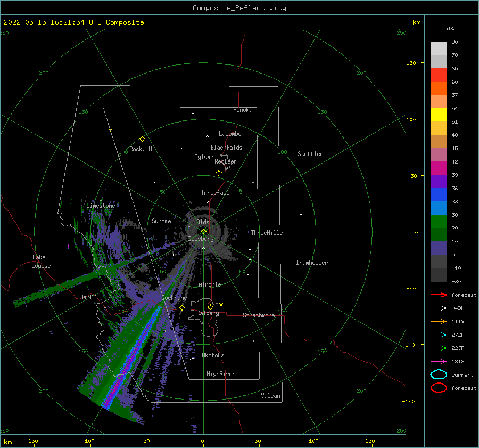479x448 pixels.
Task: Click the orange 111V arrow icon
Action: pos(439,321)
